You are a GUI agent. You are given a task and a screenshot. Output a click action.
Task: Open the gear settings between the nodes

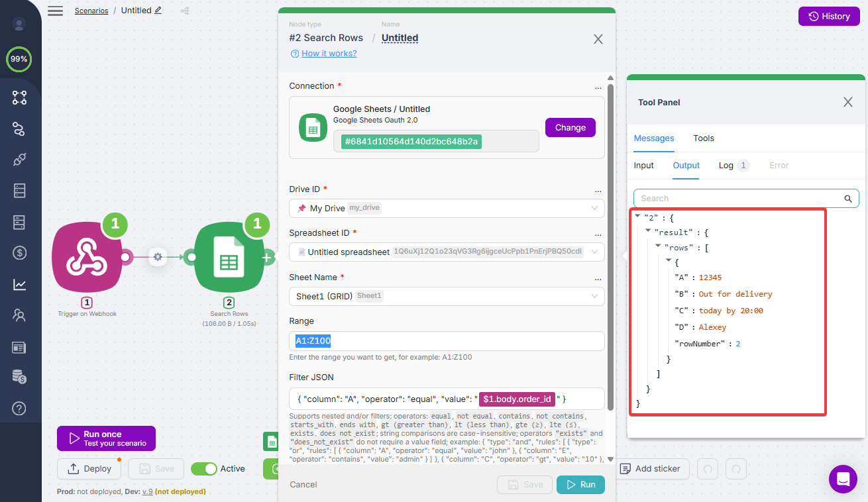(157, 257)
